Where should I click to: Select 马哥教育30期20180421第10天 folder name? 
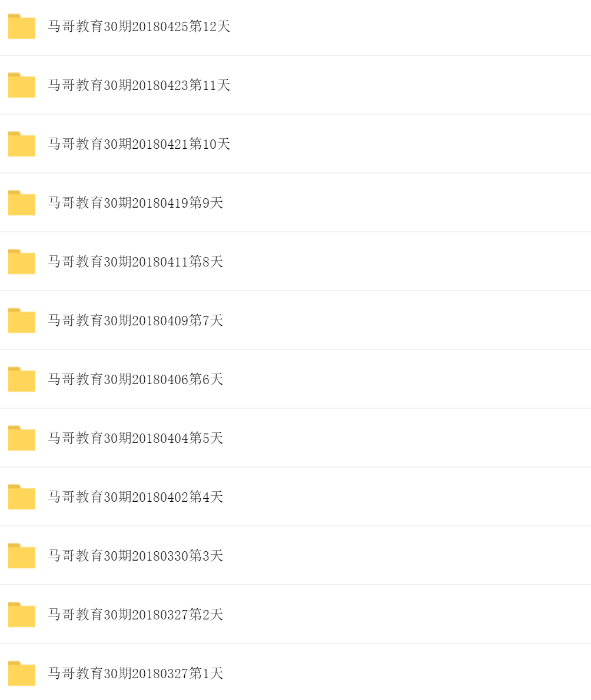139,144
